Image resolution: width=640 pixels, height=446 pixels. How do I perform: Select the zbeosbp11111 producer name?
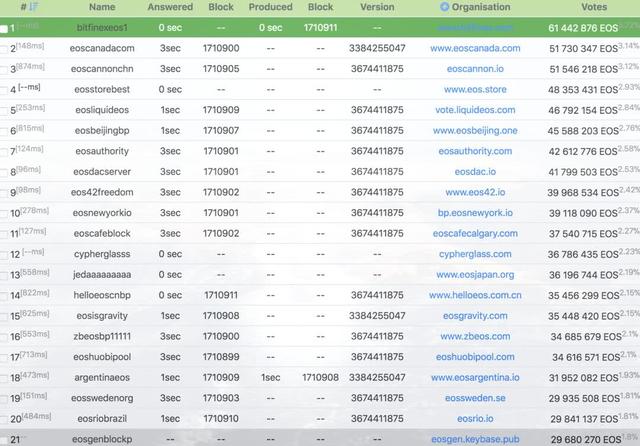tap(102, 336)
